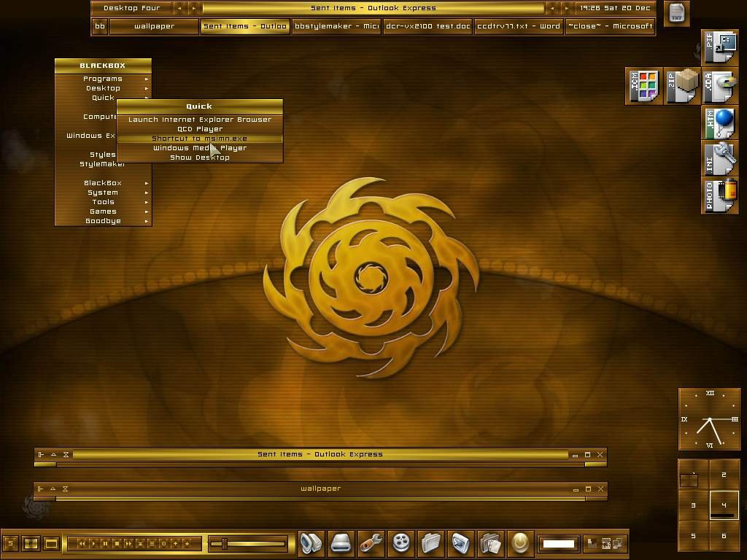The image size is (747, 560).
Task: Switch to the ~close~ Microsoft taskbar item
Action: tap(610, 26)
